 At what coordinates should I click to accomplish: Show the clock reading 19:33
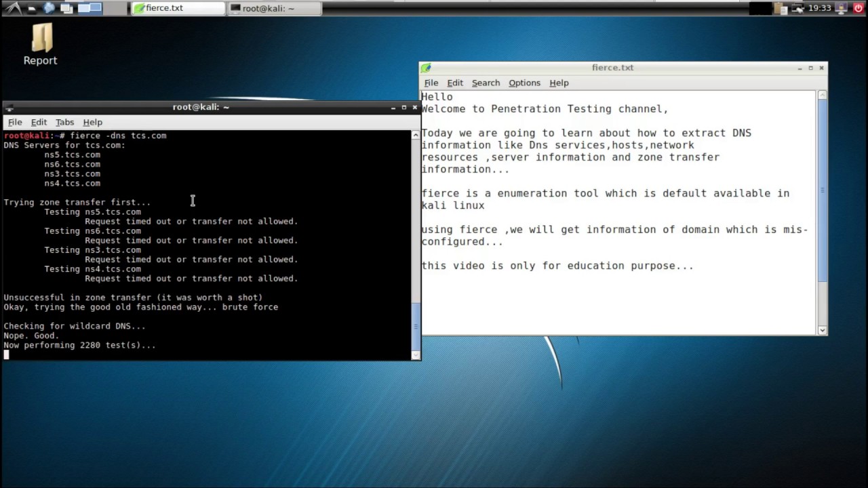(820, 8)
